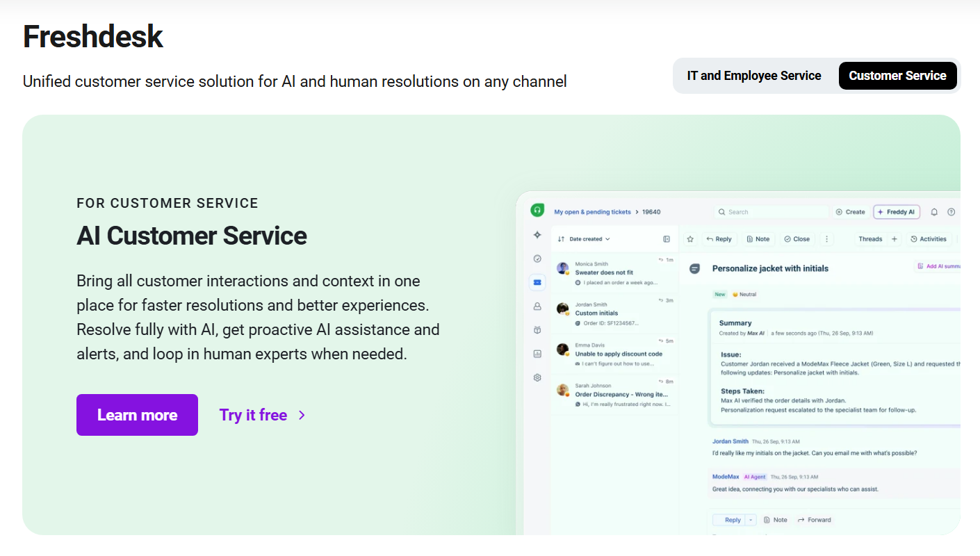Click Sarah Johnson's avatar
980x556 pixels.
(x=563, y=390)
